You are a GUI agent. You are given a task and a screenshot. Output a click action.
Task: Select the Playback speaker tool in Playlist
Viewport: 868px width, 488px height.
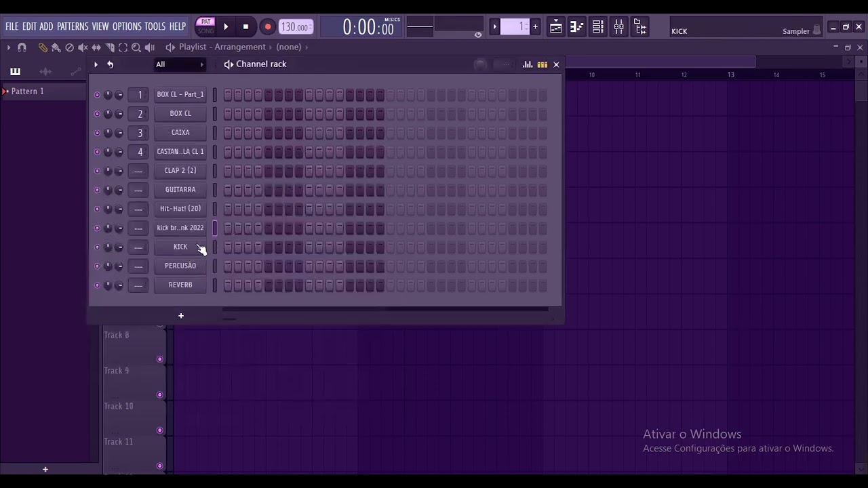(150, 47)
